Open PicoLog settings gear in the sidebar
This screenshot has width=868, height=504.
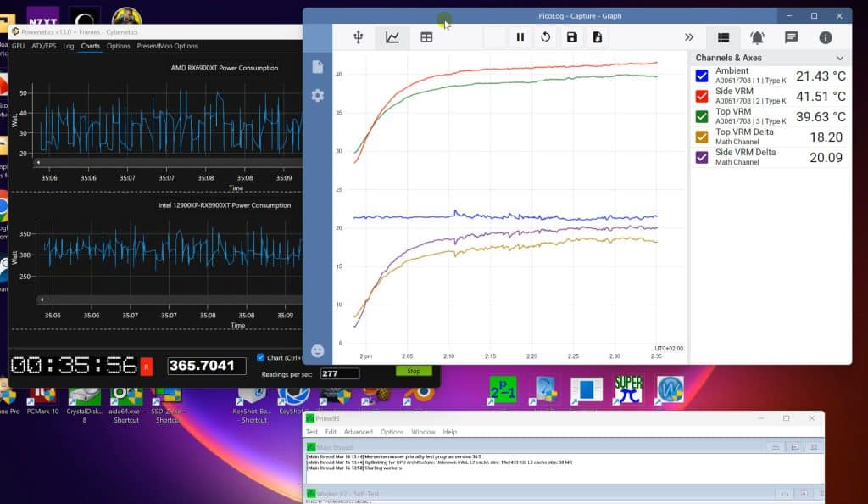tap(318, 95)
